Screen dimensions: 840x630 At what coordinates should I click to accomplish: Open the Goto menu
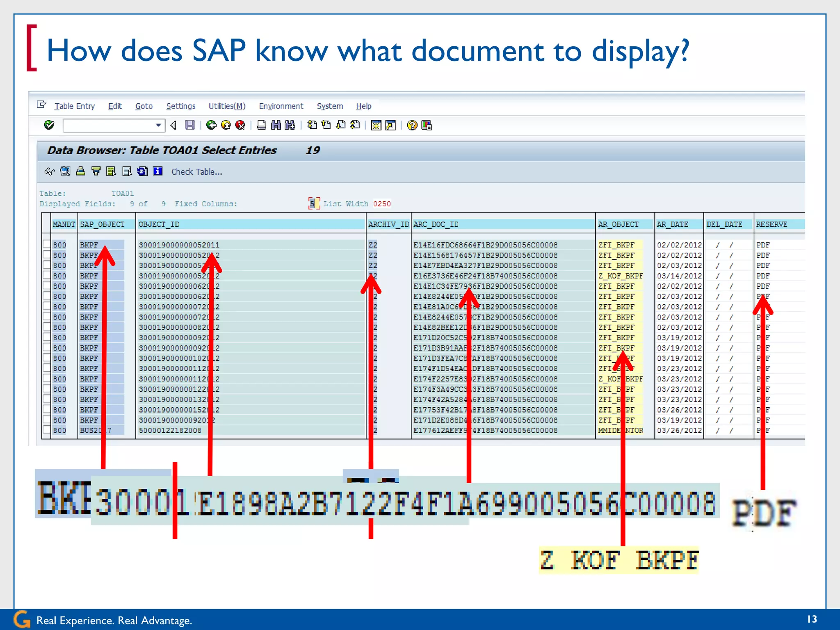tap(144, 106)
